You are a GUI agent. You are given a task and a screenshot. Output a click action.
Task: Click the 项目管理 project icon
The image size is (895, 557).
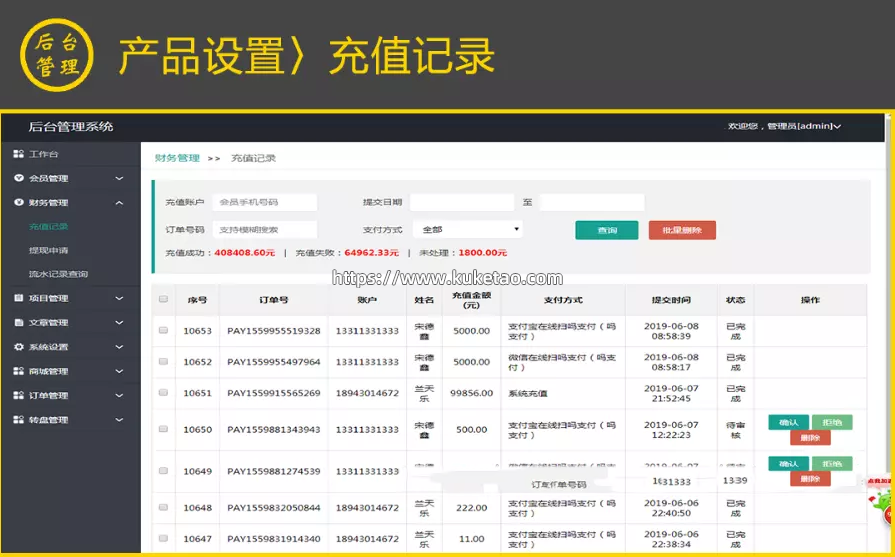[x=18, y=298]
